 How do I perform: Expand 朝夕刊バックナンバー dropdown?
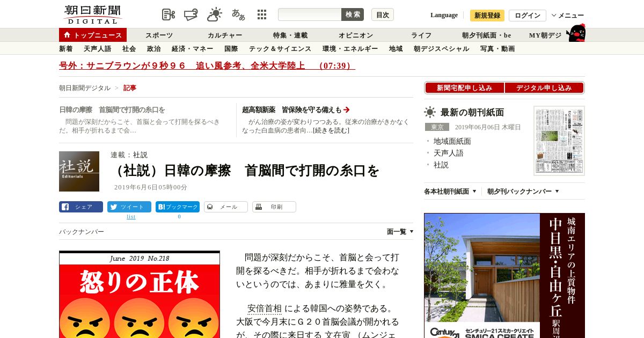click(x=523, y=192)
